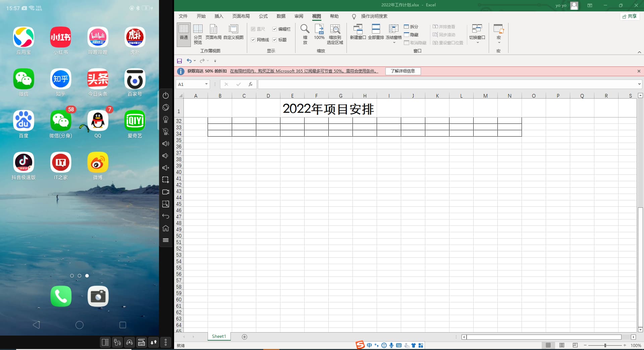
Task: Click the Share (共享) button
Action: 630,16
